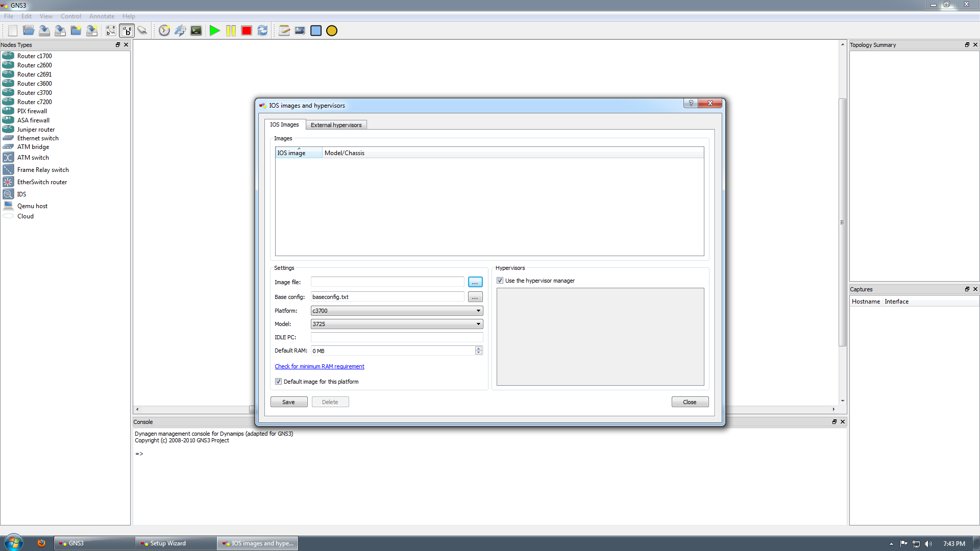The width and height of the screenshot is (980, 551).
Task: Select Router c3600 node type
Action: pyautogui.click(x=34, y=84)
